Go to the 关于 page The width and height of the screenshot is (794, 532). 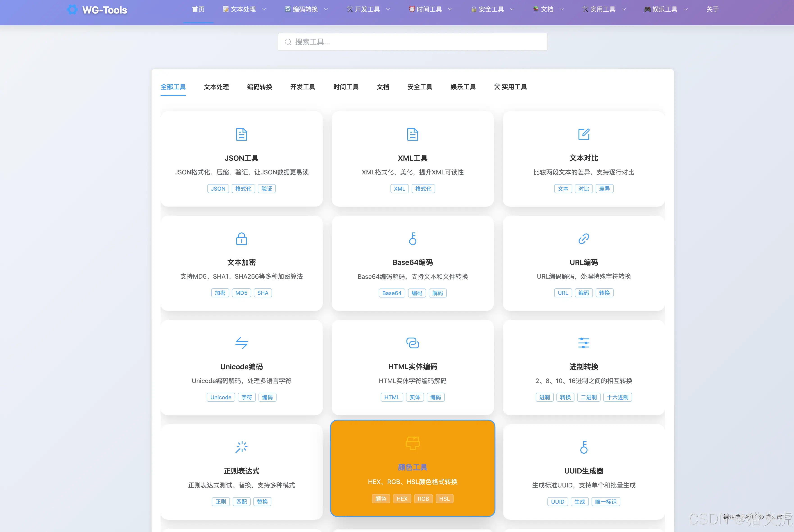point(712,9)
